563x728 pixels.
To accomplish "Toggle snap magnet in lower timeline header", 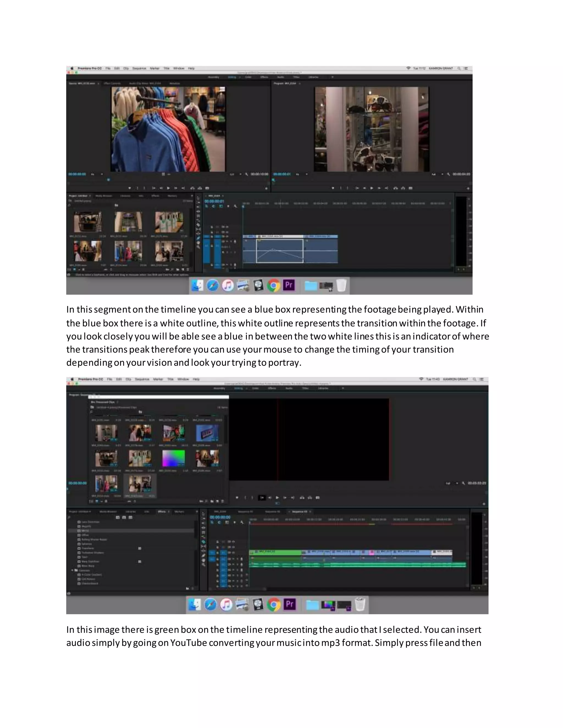I will click(x=219, y=522).
